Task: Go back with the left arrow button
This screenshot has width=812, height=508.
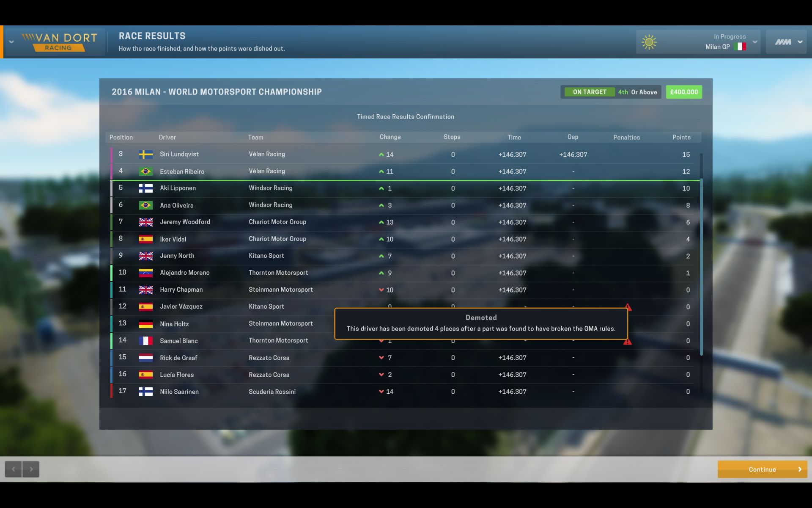Action: pos(14,469)
